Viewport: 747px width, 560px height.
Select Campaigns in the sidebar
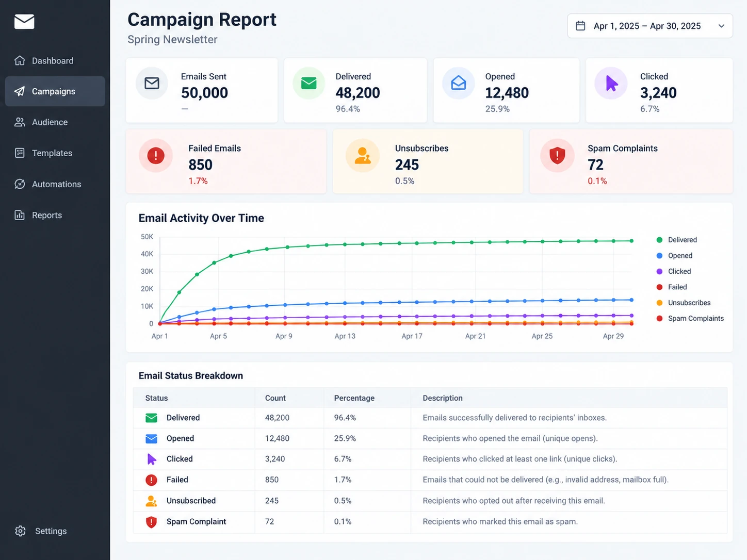[x=55, y=91]
